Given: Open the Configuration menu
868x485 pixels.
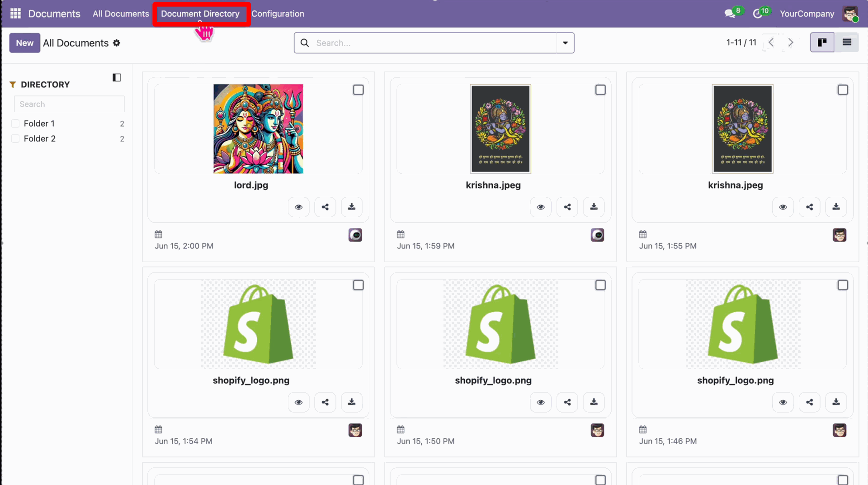Looking at the screenshot, I should pyautogui.click(x=278, y=14).
